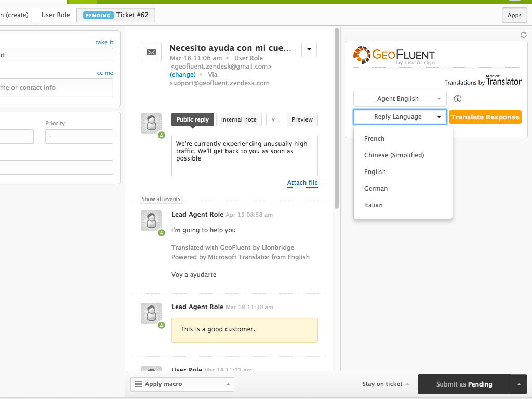Click the assignee input field under take it
Screen dimensions: 532x399
click(56, 55)
